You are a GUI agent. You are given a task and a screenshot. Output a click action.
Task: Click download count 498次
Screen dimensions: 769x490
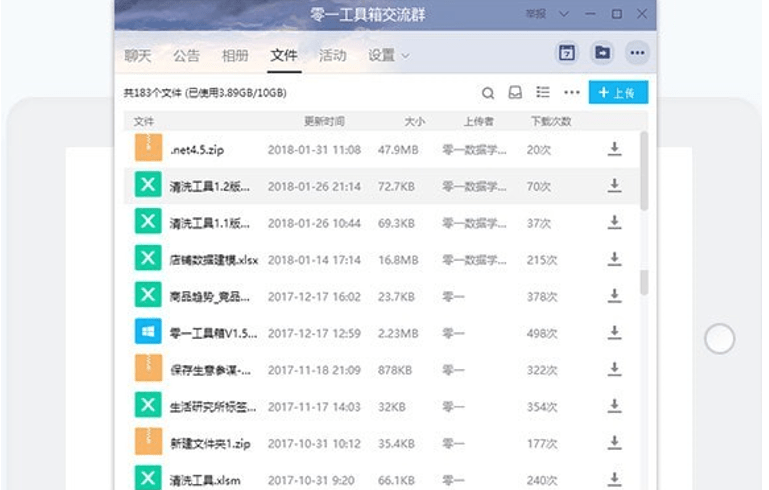pyautogui.click(x=542, y=334)
